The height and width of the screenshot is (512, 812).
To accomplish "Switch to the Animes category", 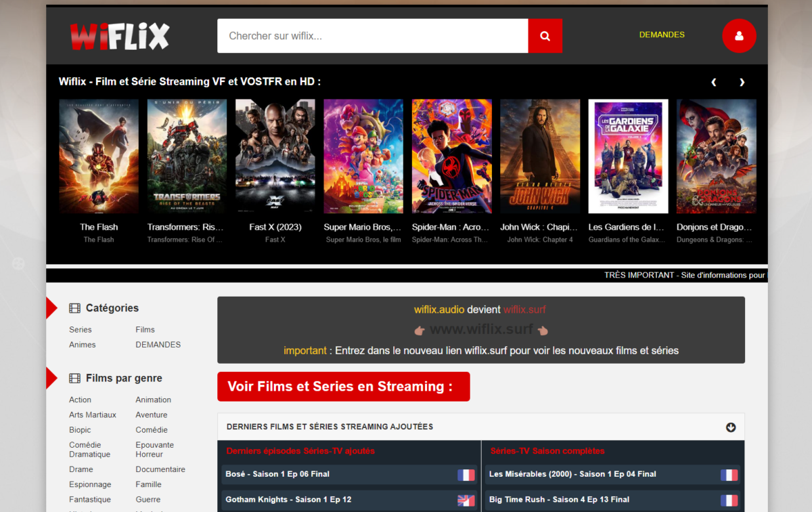I will pos(82,344).
